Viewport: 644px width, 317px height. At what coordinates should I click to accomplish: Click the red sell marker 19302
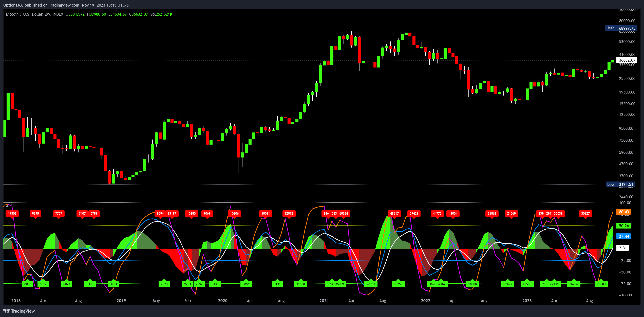12,214
